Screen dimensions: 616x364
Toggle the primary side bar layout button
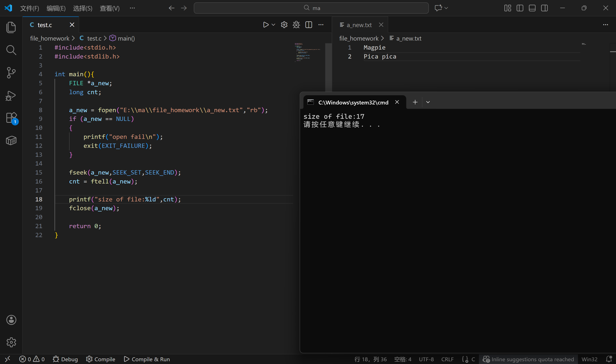pyautogui.click(x=520, y=8)
